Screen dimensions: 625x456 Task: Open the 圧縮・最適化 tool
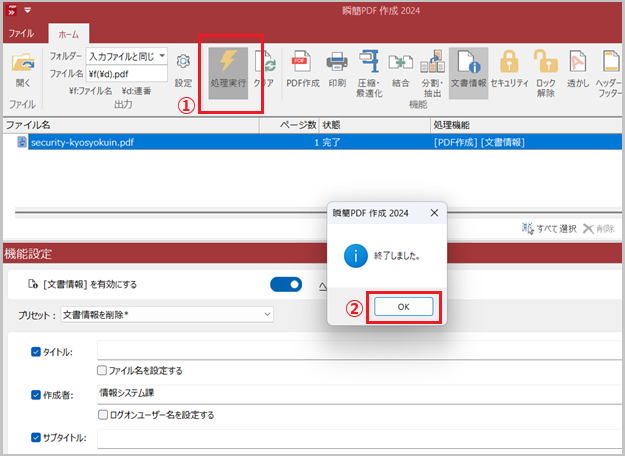(x=369, y=63)
